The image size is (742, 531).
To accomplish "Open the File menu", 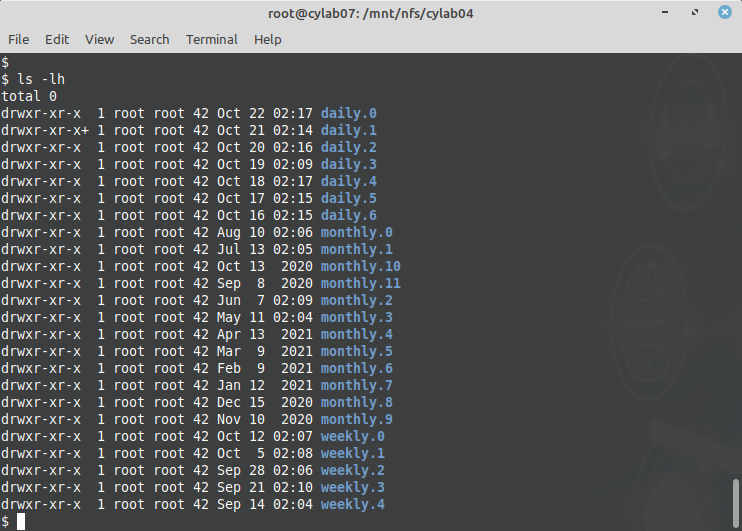I will click(x=18, y=39).
